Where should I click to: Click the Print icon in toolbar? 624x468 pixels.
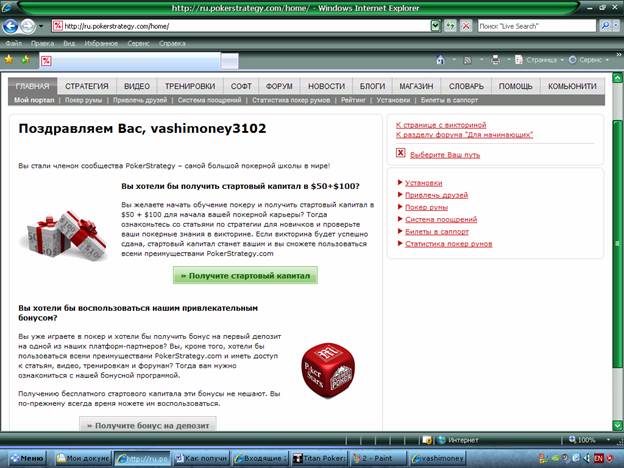(x=495, y=60)
